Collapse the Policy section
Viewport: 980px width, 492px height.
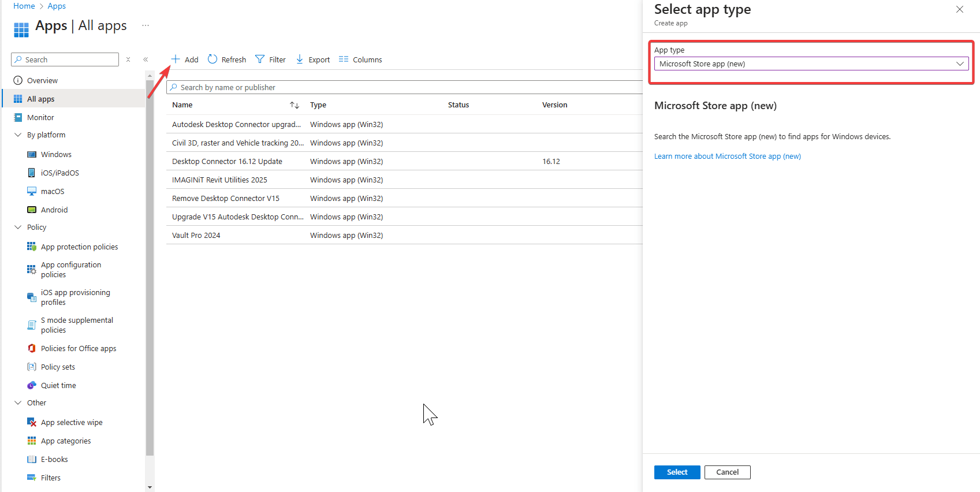click(18, 227)
